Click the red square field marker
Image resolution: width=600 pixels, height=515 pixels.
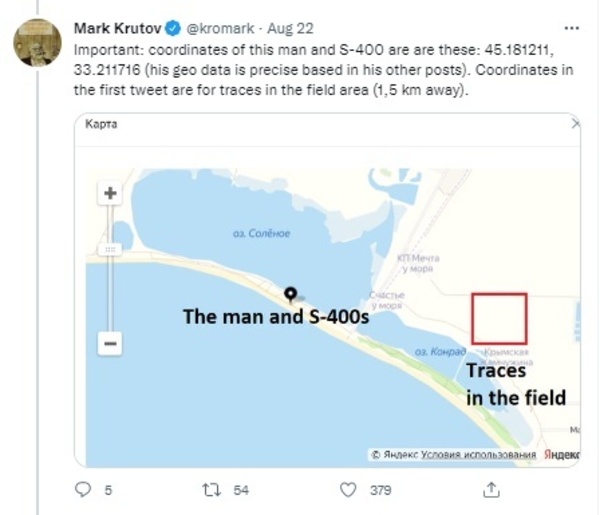(x=499, y=319)
